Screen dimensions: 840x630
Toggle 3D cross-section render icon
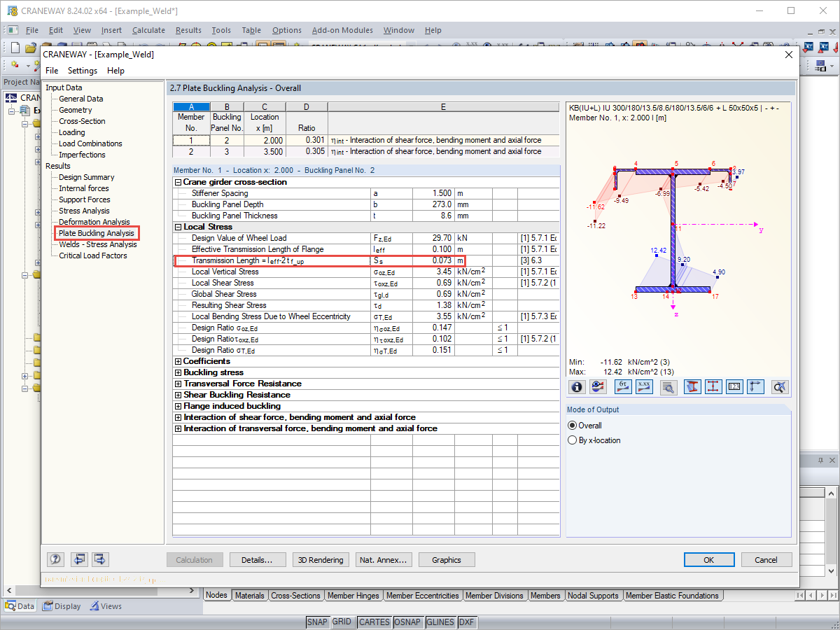point(693,386)
